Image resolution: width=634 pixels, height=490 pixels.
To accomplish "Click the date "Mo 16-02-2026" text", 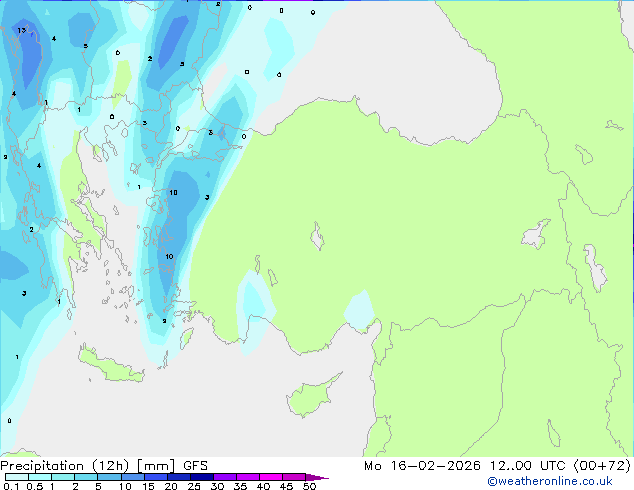I will 423,466.
